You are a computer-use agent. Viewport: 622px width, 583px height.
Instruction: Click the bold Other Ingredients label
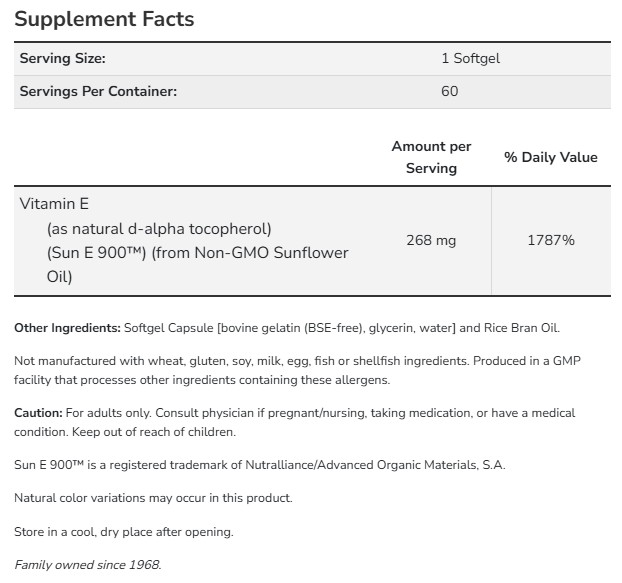coord(67,328)
